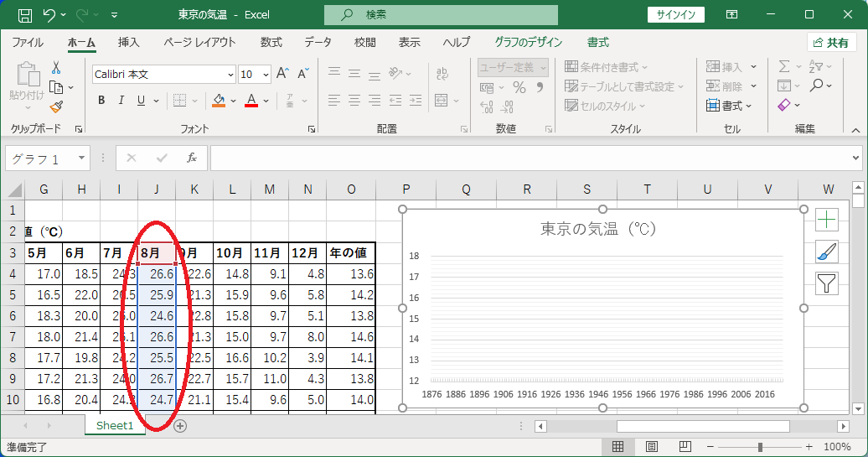
Task: Click the Copy icon
Action: 56,87
